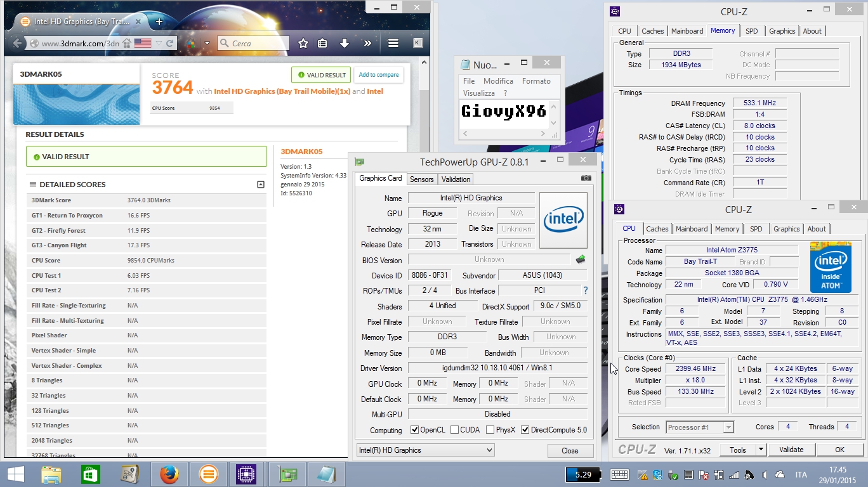Viewport: 868px width, 487px height.
Task: Open Firefox from the taskbar
Action: coord(169,474)
